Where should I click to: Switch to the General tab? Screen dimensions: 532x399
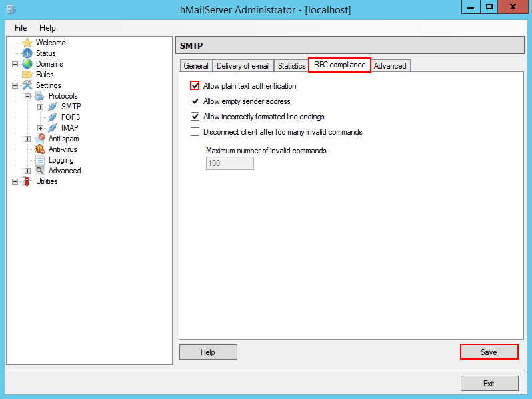click(196, 66)
